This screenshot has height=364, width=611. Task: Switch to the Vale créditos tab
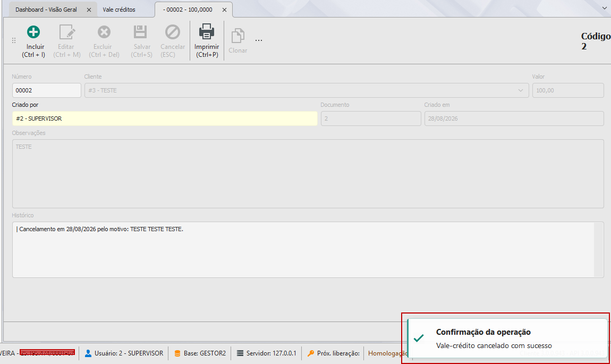(x=119, y=10)
